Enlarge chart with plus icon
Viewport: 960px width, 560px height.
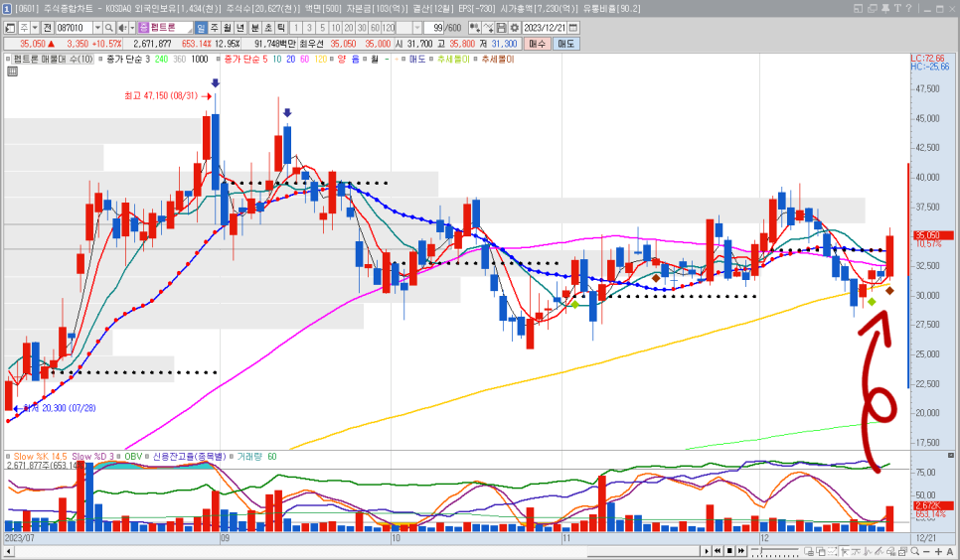(x=938, y=551)
